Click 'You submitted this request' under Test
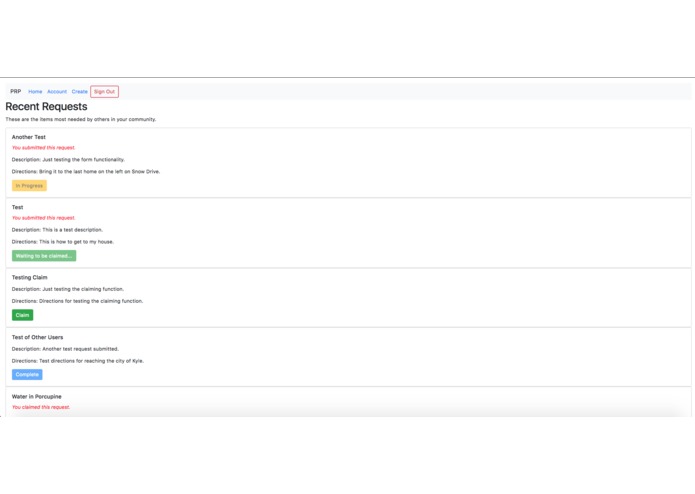Screen dimensions: 695x494 point(43,218)
